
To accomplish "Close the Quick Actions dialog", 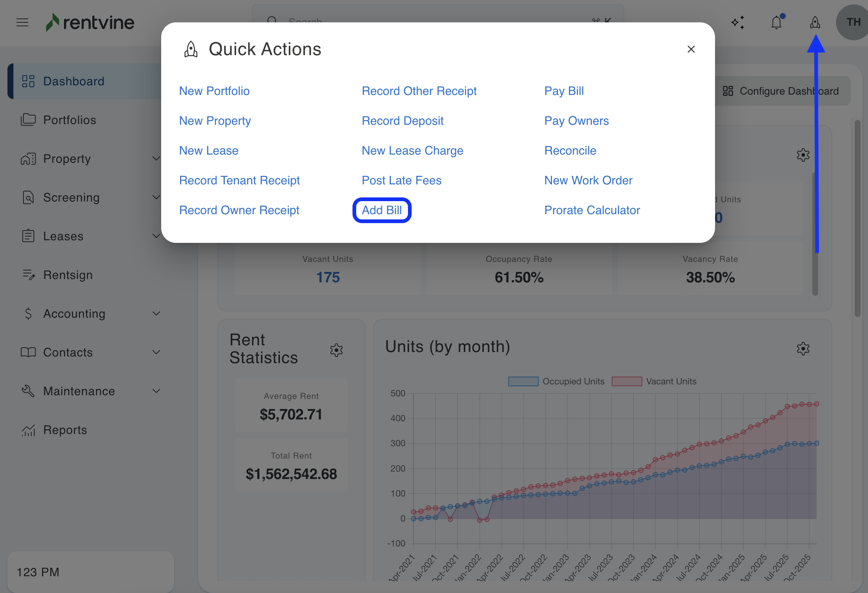I will click(690, 49).
